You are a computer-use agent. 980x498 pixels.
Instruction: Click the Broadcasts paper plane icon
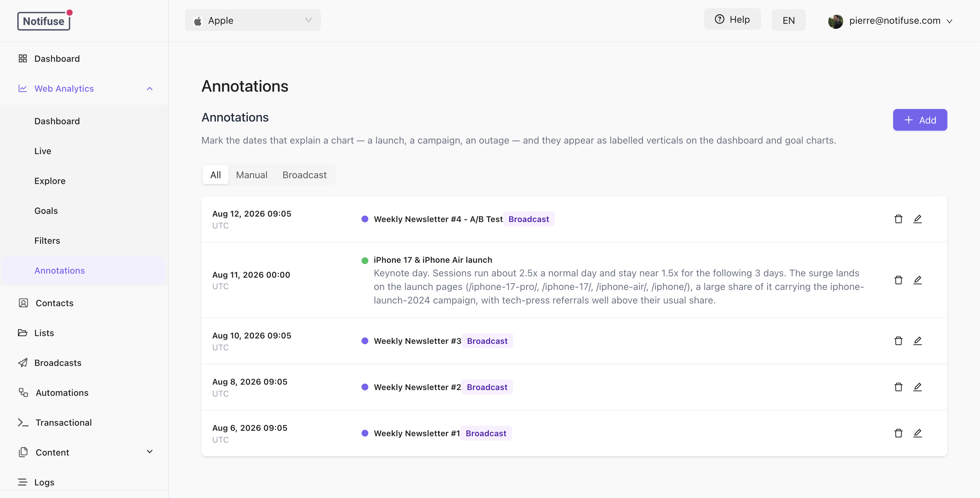[x=23, y=363]
